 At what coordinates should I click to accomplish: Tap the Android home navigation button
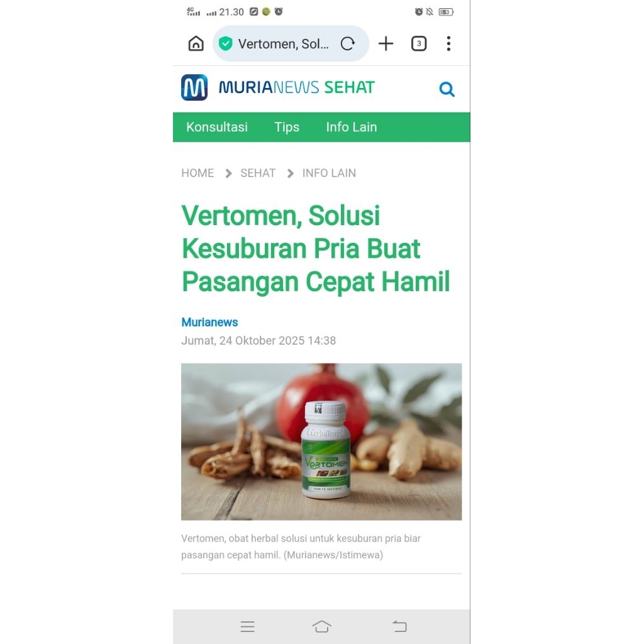321,626
